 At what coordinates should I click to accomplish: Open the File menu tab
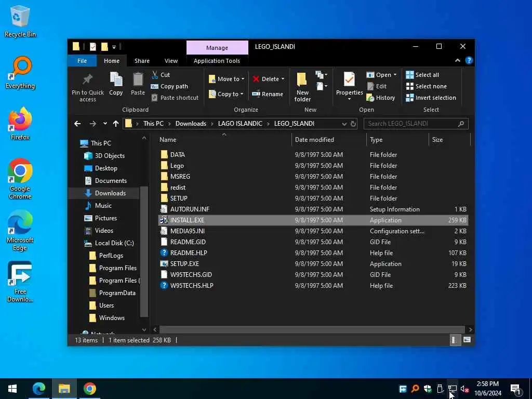[x=82, y=61]
